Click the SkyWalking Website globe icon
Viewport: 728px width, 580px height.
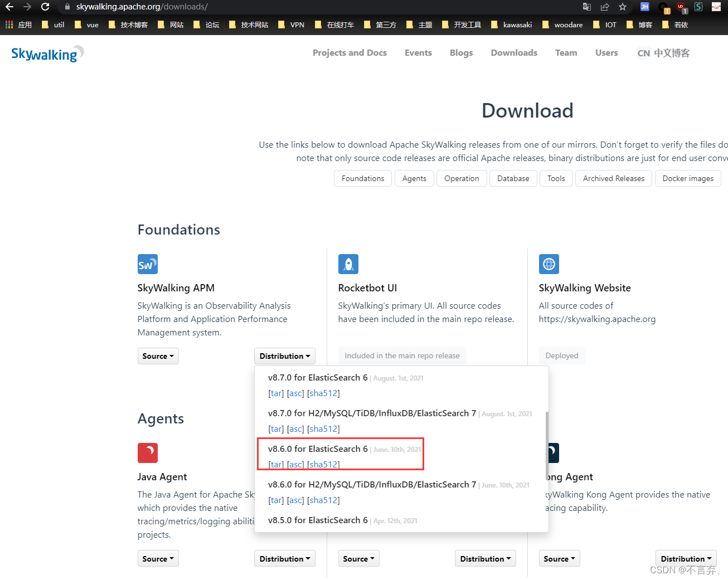[549, 264]
